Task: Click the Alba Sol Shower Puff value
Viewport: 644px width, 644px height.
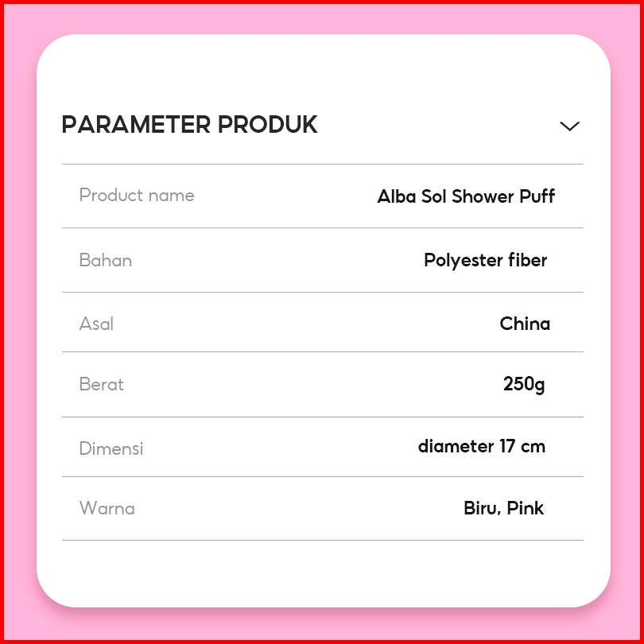Action: click(466, 196)
